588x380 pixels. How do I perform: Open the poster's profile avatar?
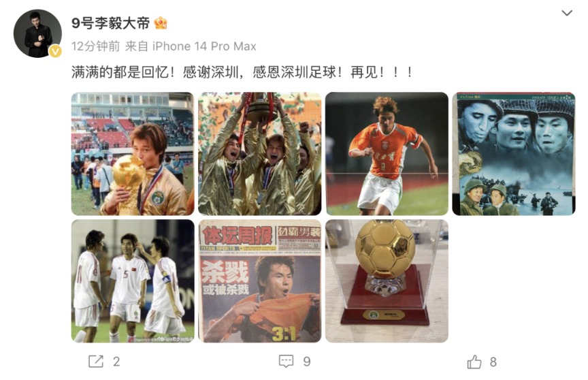coord(37,33)
